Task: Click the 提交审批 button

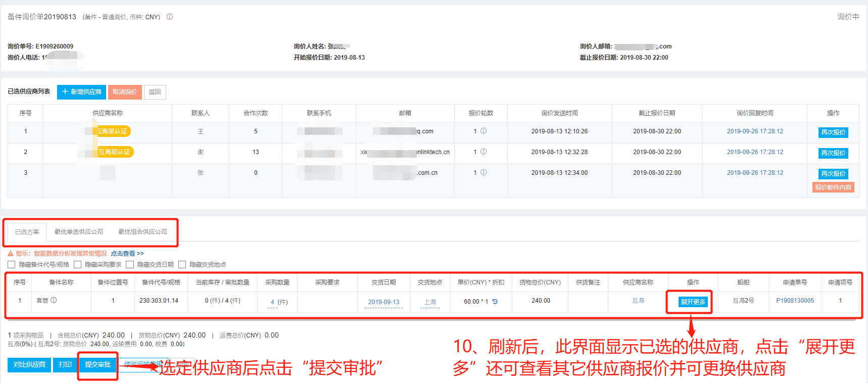Action: point(98,365)
